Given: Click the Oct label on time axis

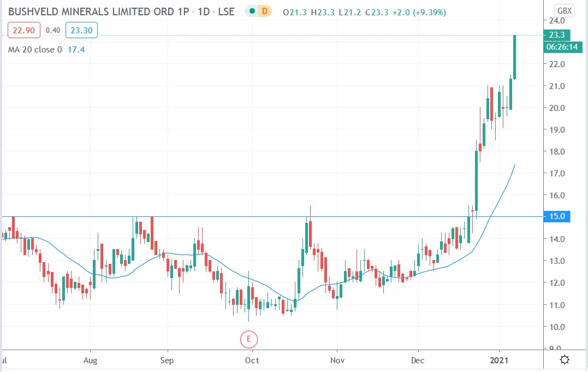Looking at the screenshot, I should (252, 361).
